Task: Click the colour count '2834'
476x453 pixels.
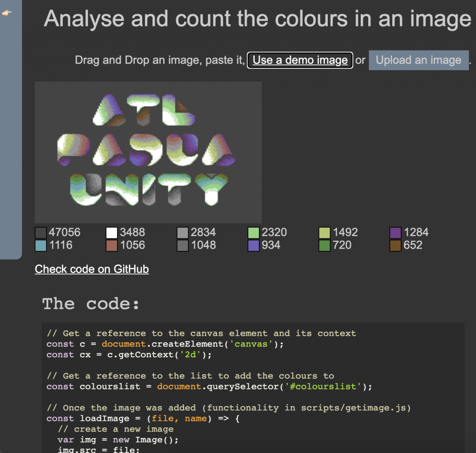Action: point(203,232)
